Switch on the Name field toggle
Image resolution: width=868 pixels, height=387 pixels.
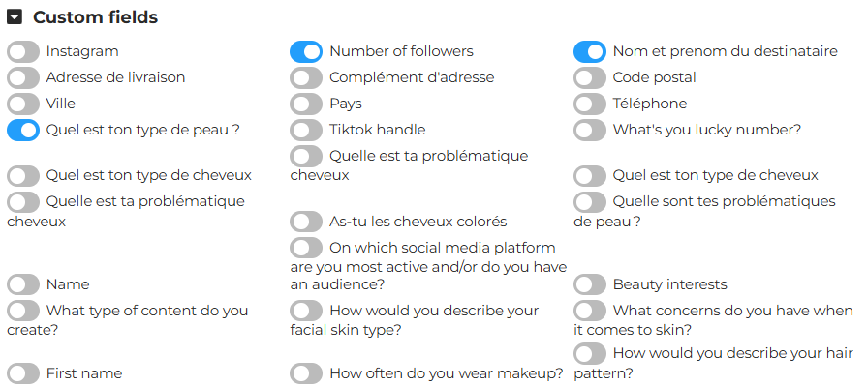[23, 284]
